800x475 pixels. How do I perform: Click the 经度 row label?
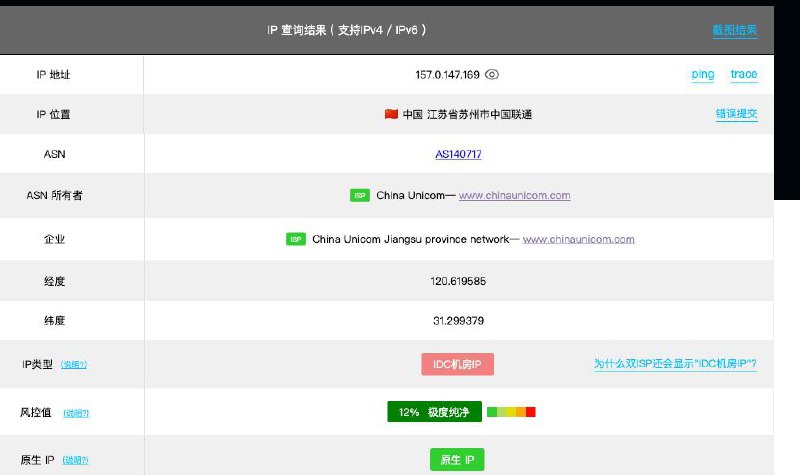pyautogui.click(x=55, y=281)
